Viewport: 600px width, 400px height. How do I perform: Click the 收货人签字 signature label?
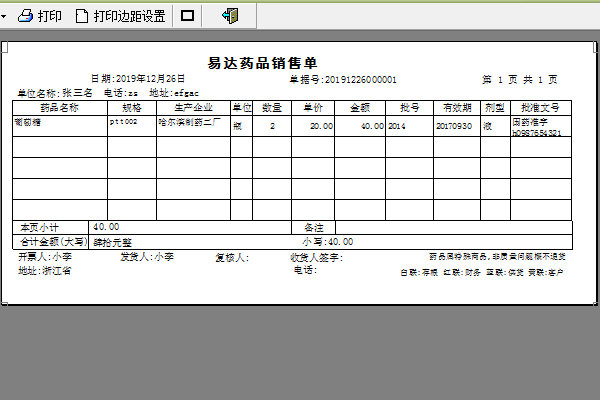[x=316, y=258]
